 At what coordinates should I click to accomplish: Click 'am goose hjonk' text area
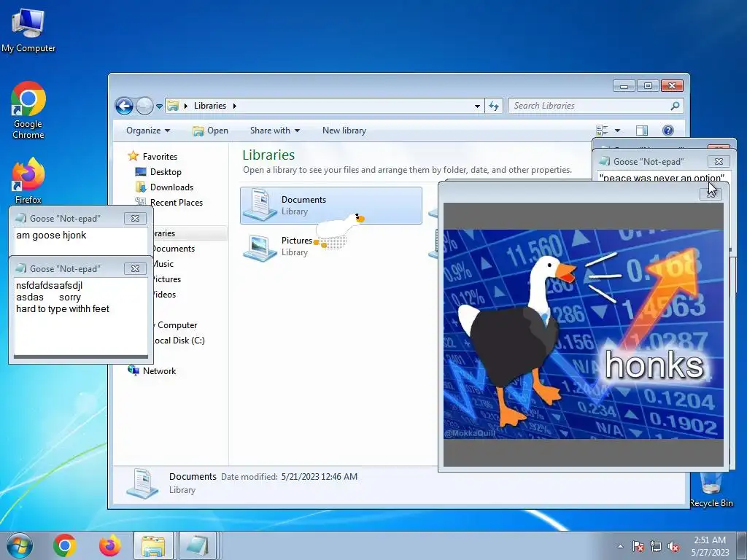(81, 241)
